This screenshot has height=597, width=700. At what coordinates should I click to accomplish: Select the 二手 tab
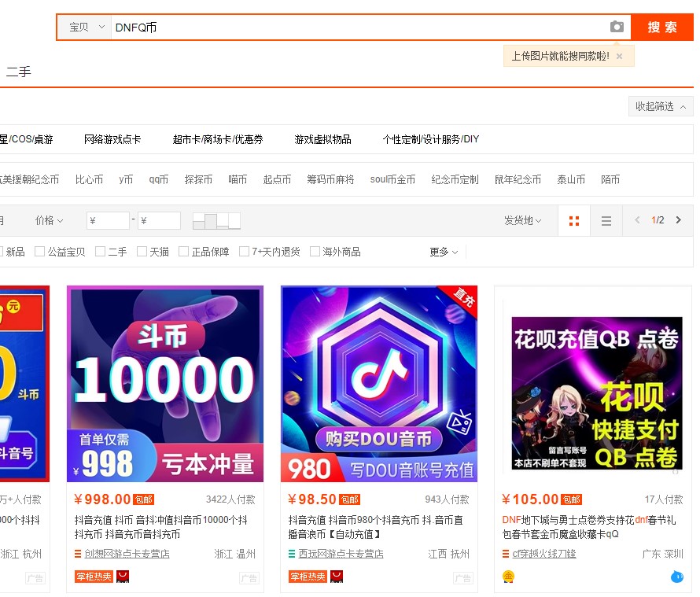[x=19, y=72]
